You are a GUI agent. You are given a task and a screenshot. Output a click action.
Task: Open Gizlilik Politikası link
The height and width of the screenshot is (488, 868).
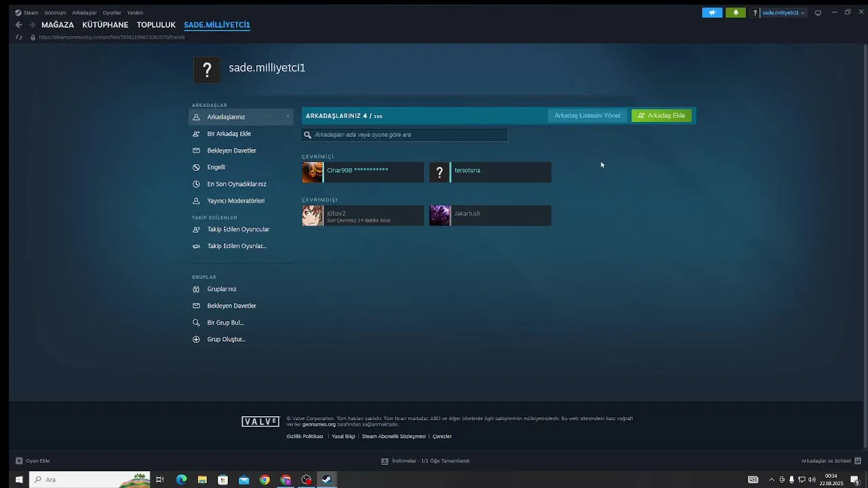point(304,436)
